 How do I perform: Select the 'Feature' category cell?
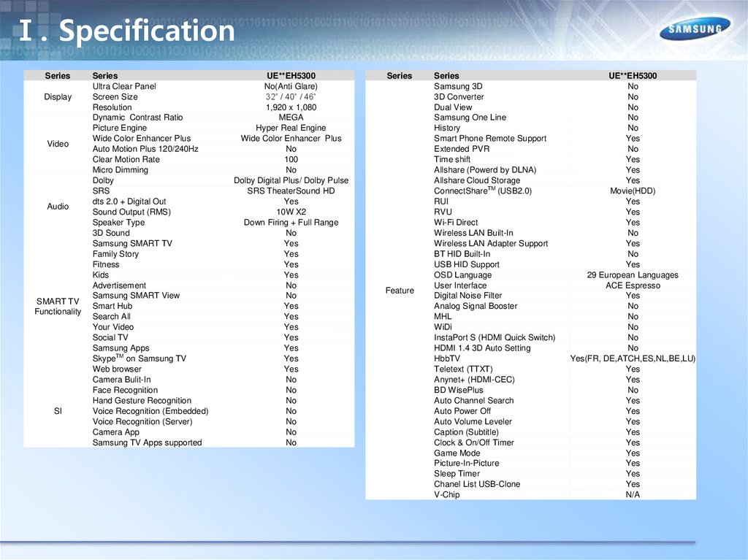click(400, 291)
